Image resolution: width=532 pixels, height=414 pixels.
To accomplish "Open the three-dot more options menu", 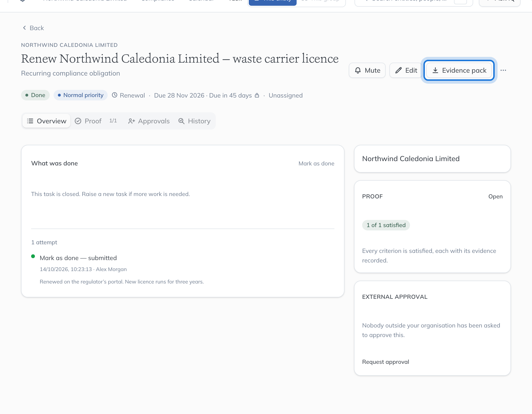I will click(x=503, y=70).
